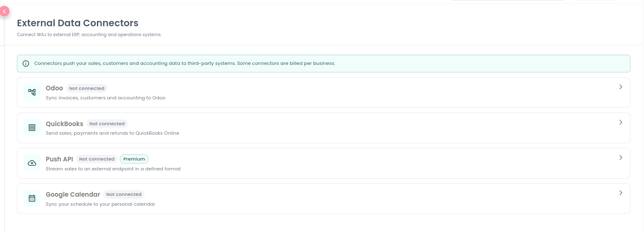
Task: Click the Push API cloud upload icon
Action: tap(32, 163)
